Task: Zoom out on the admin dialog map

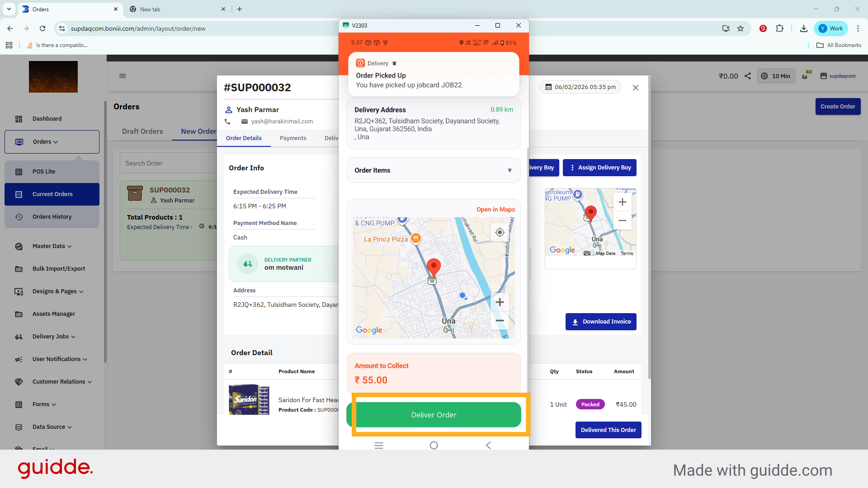Action: point(623,221)
